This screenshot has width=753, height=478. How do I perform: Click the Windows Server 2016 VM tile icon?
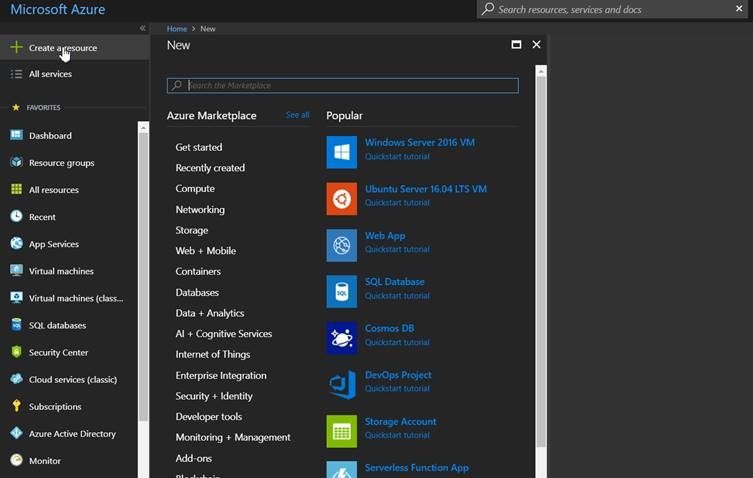click(341, 152)
